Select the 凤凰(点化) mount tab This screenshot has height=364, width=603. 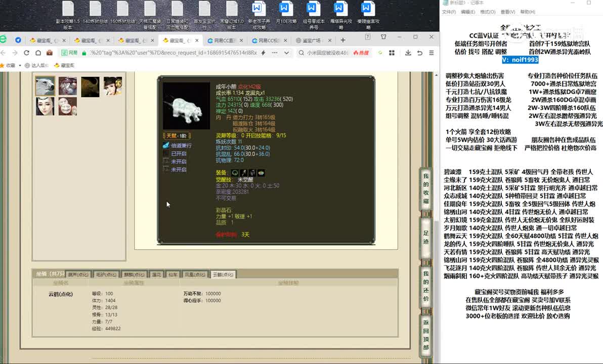(x=195, y=275)
